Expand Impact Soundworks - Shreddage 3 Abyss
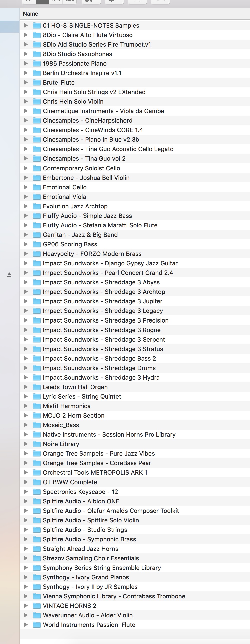 (x=26, y=282)
